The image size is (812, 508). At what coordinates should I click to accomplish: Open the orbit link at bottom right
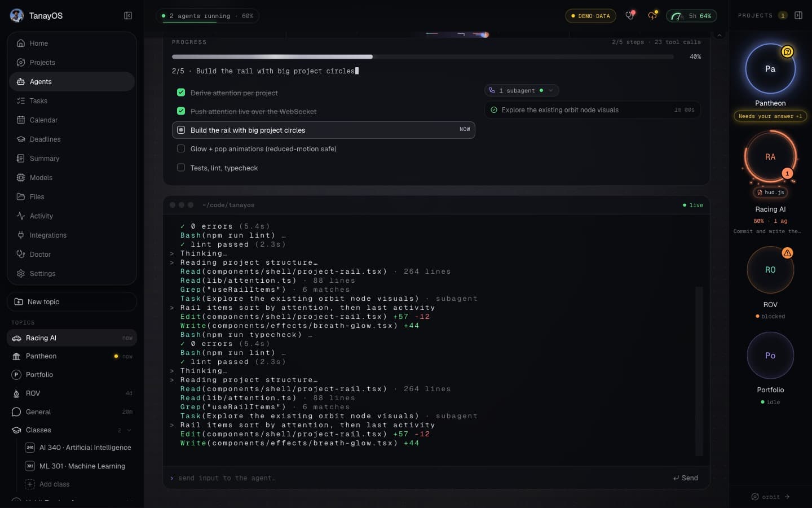click(770, 497)
